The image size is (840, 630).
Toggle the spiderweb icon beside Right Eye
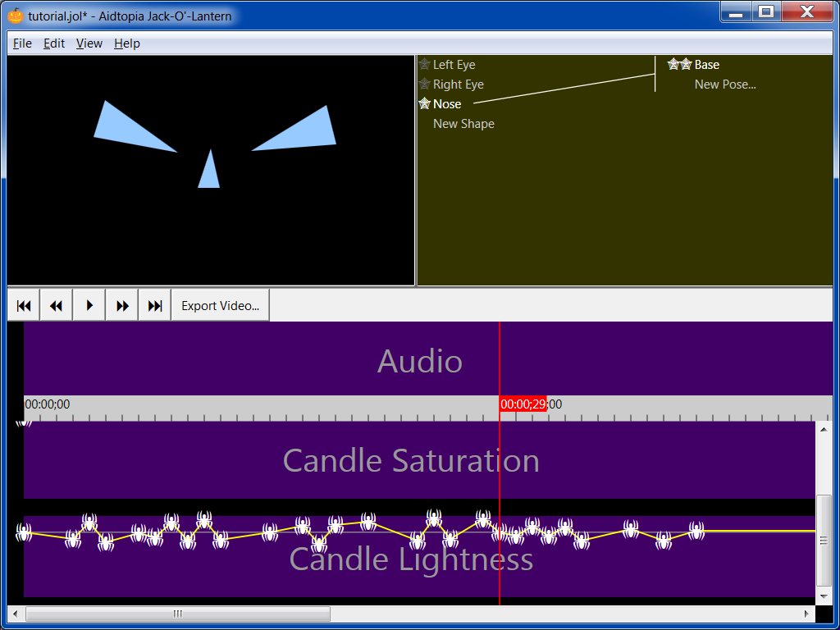click(424, 84)
